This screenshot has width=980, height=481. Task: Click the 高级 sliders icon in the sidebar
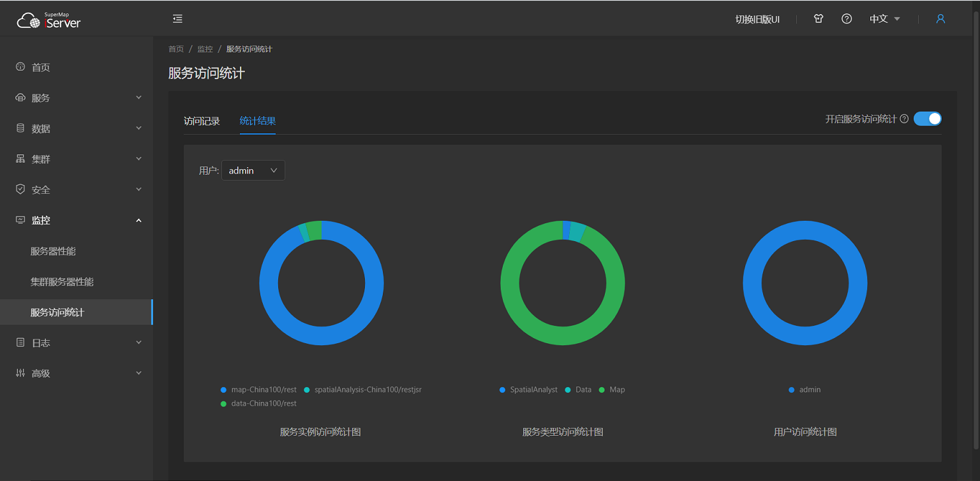click(x=20, y=373)
